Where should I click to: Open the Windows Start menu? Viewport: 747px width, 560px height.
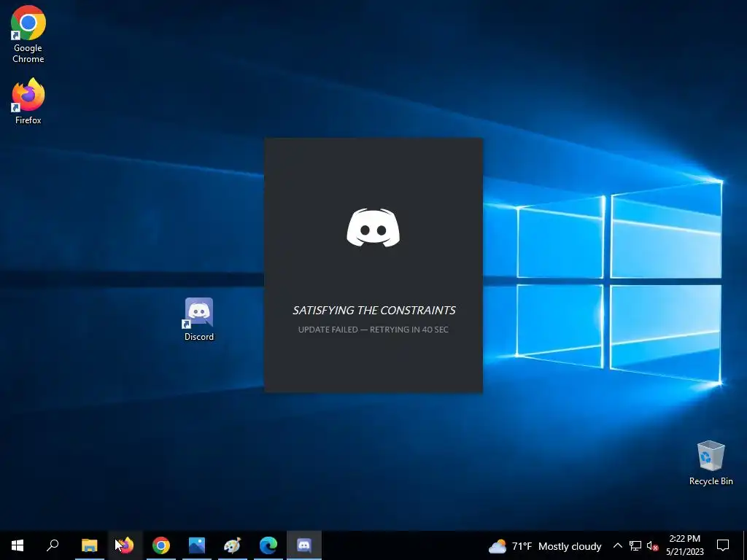point(18,545)
